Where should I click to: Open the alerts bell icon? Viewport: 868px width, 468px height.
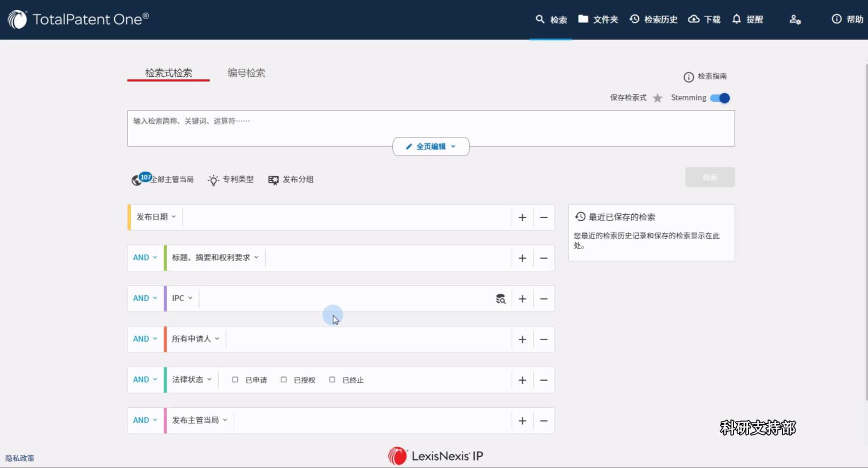(737, 19)
